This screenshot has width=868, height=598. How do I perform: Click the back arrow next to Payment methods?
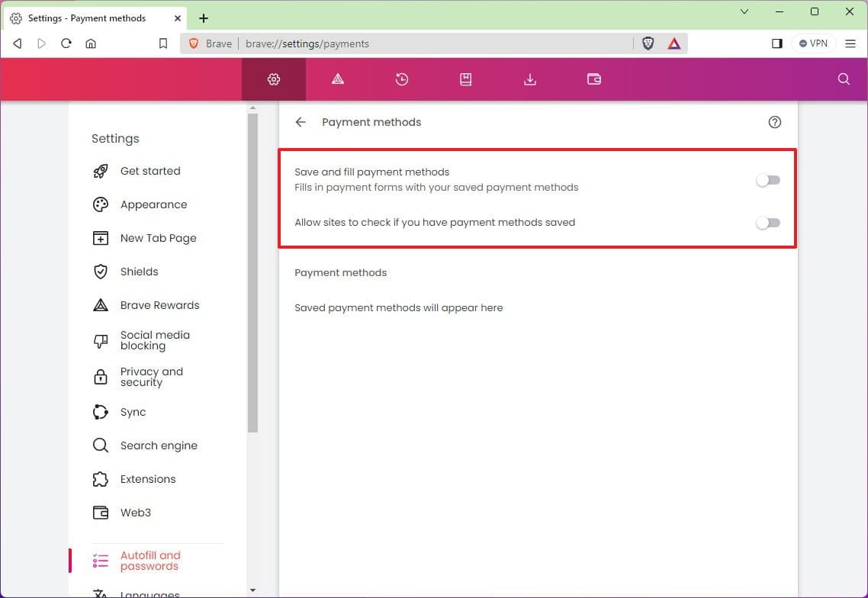[300, 122]
